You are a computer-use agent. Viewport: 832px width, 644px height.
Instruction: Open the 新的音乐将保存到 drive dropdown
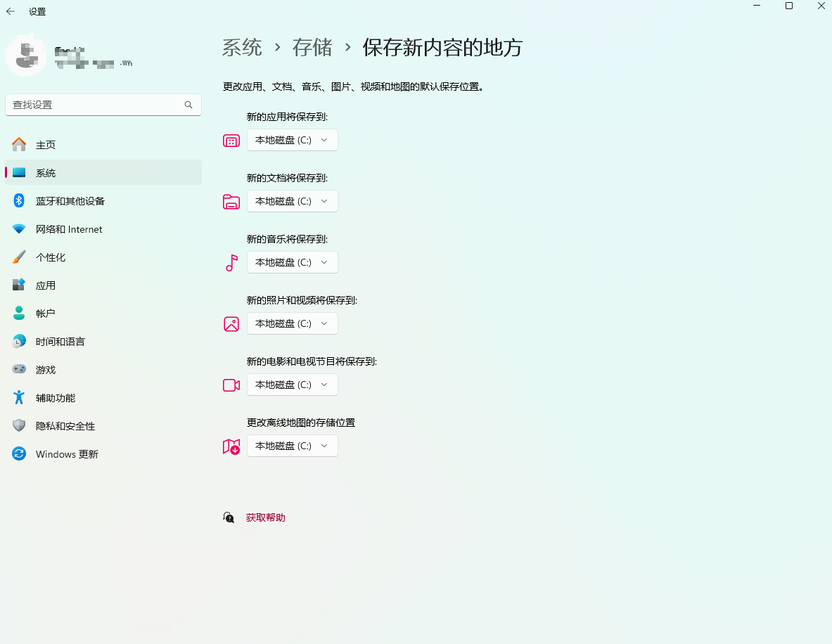[293, 262]
